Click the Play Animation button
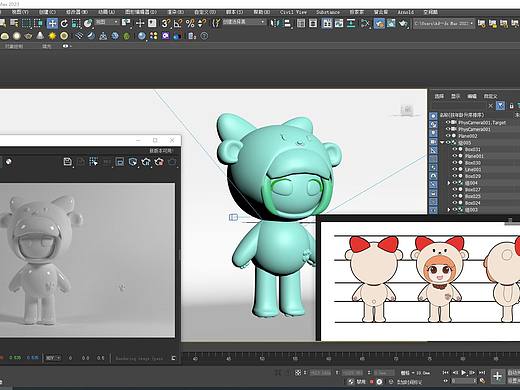 [x=463, y=373]
